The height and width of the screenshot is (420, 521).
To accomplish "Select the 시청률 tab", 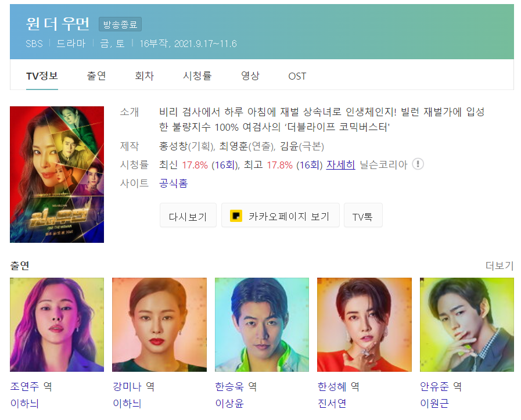I will [x=197, y=76].
